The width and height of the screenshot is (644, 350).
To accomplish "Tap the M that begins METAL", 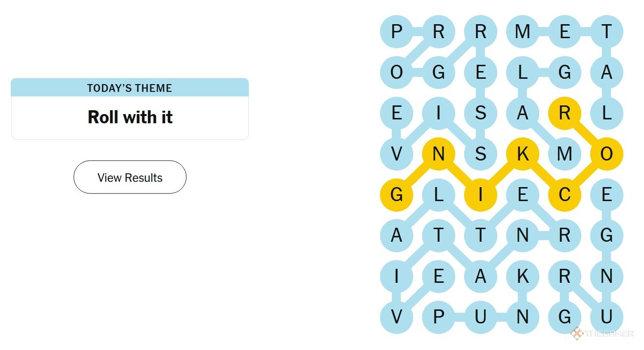I will pyautogui.click(x=522, y=32).
